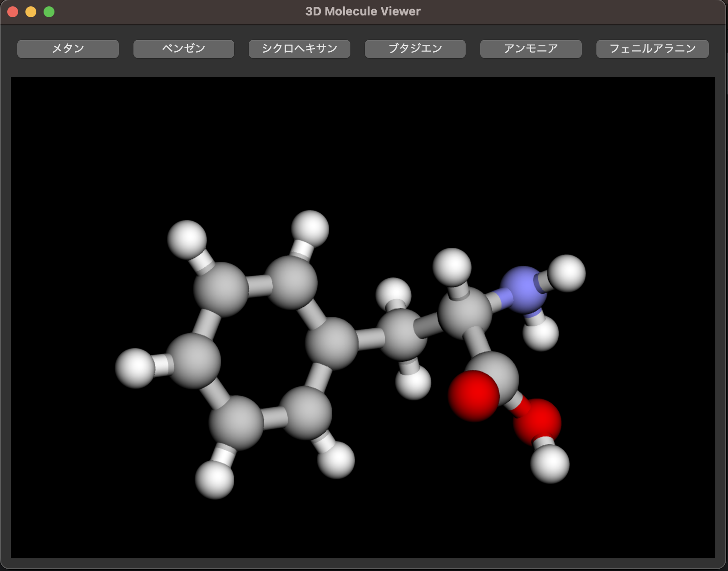This screenshot has height=571, width=728.
Task: Minimize the window with the yellow button
Action: (x=30, y=11)
